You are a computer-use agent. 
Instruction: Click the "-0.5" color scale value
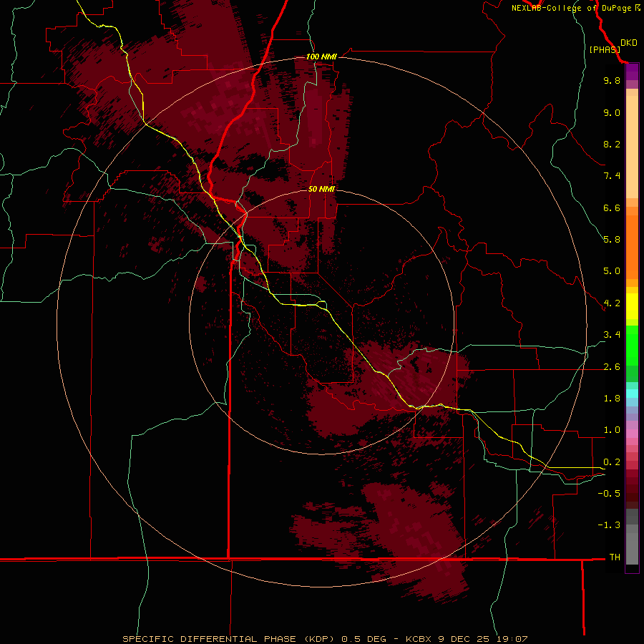pos(609,494)
